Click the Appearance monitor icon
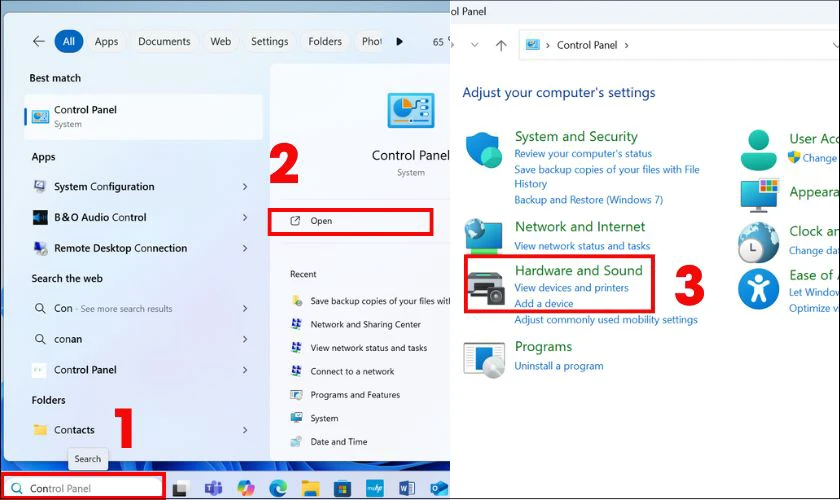840x500 pixels. coord(760,195)
